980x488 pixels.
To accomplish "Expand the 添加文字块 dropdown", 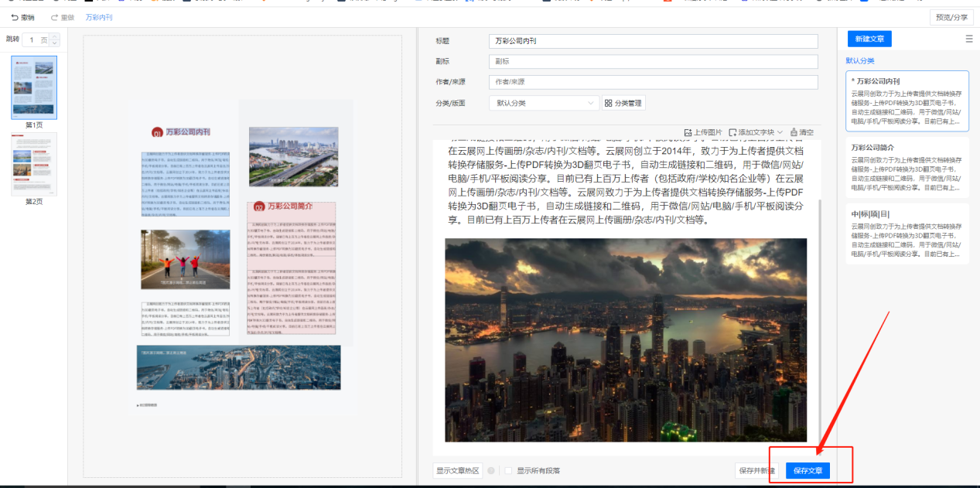I will 756,132.
